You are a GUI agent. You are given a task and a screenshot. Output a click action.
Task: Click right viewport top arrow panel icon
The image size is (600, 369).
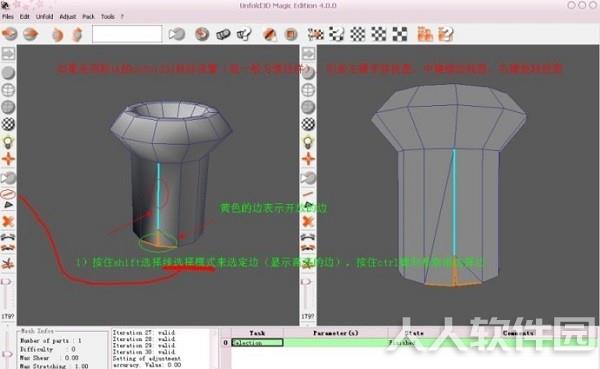point(308,54)
